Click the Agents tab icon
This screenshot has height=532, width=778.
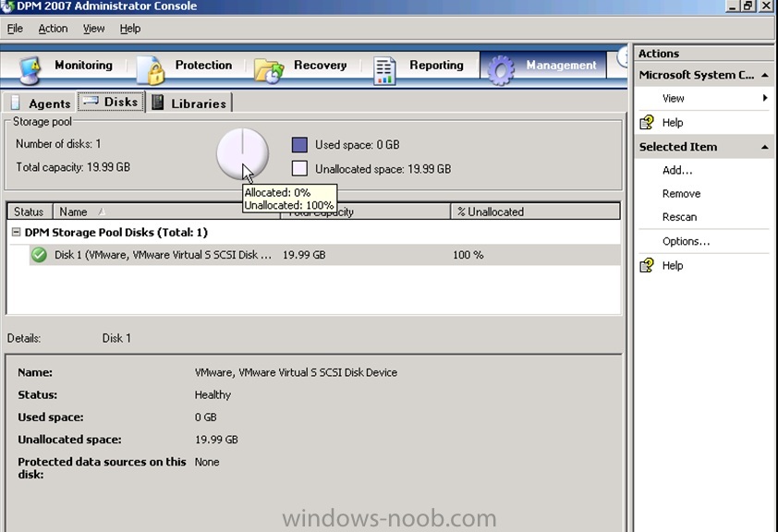pos(16,103)
